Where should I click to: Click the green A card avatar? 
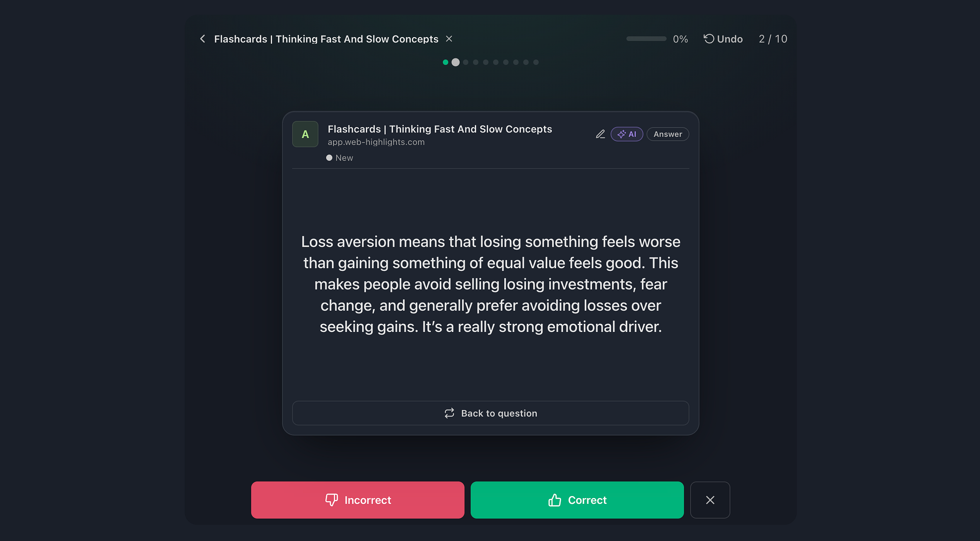(305, 134)
